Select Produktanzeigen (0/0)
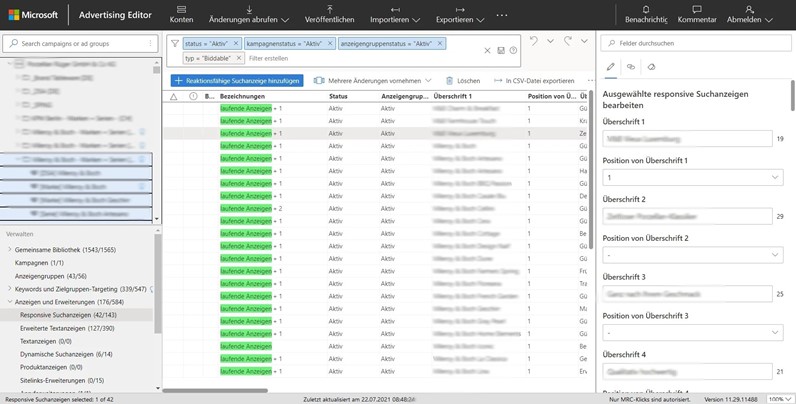This screenshot has width=796, height=404. pyautogui.click(x=51, y=367)
